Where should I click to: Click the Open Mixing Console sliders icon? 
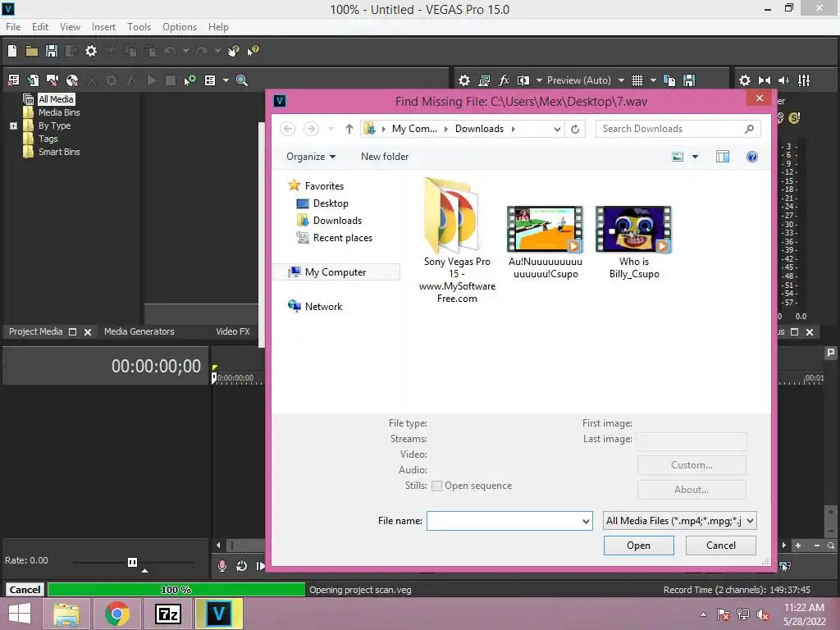tap(804, 80)
